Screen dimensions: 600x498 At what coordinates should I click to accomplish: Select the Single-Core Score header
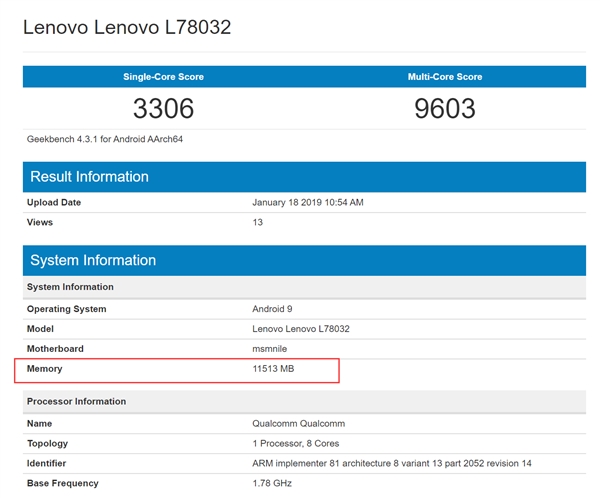[x=163, y=77]
